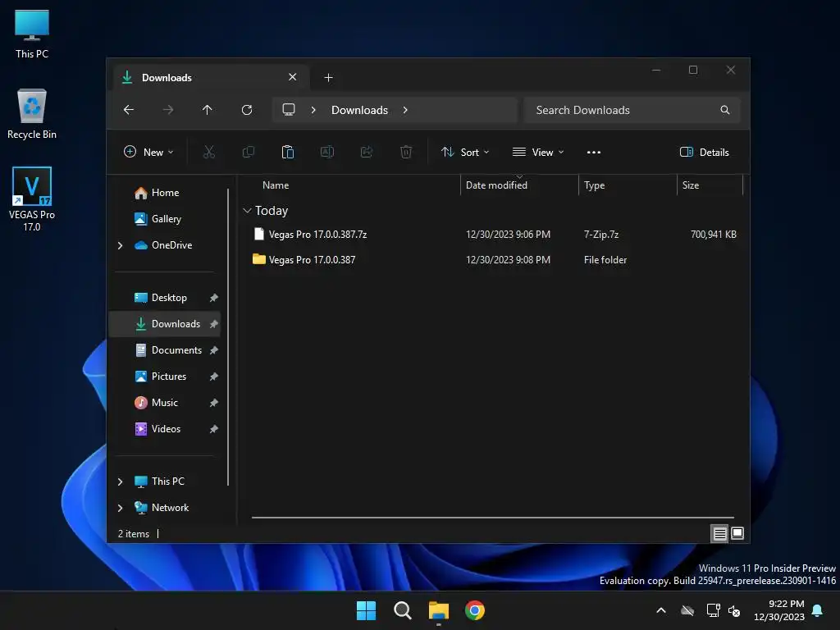Refresh the Downloads folder
The height and width of the screenshot is (630, 840).
(x=247, y=110)
